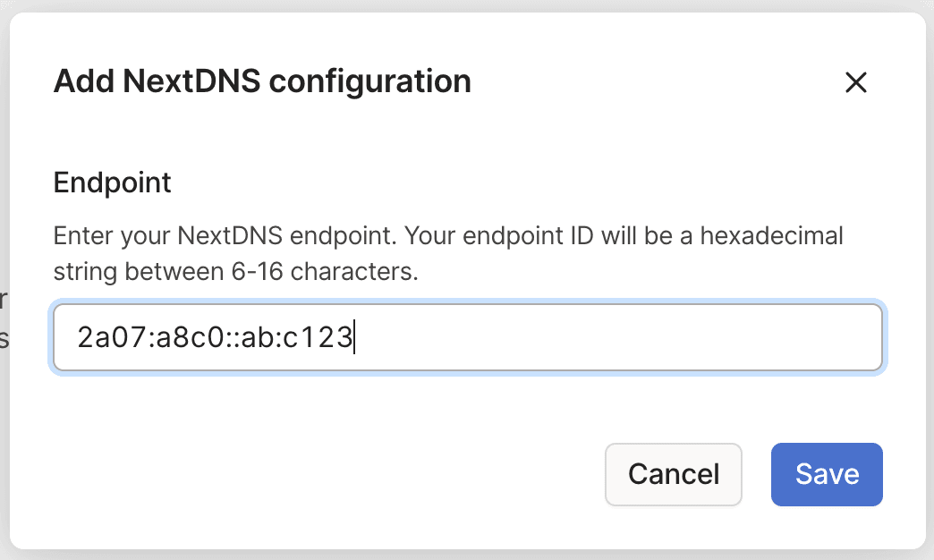This screenshot has height=560, width=934.
Task: Click the Endpoint section label
Action: (112, 182)
